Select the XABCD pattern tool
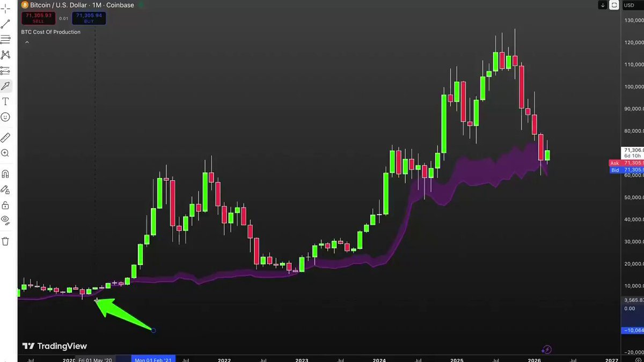Viewport: 644px width, 362px height. coord(5,55)
